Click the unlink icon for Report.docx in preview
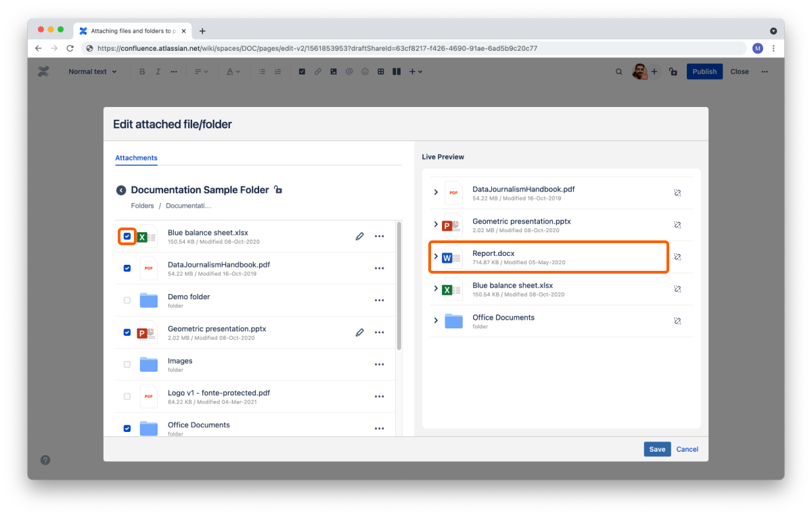The width and height of the screenshot is (812, 516). click(x=677, y=257)
